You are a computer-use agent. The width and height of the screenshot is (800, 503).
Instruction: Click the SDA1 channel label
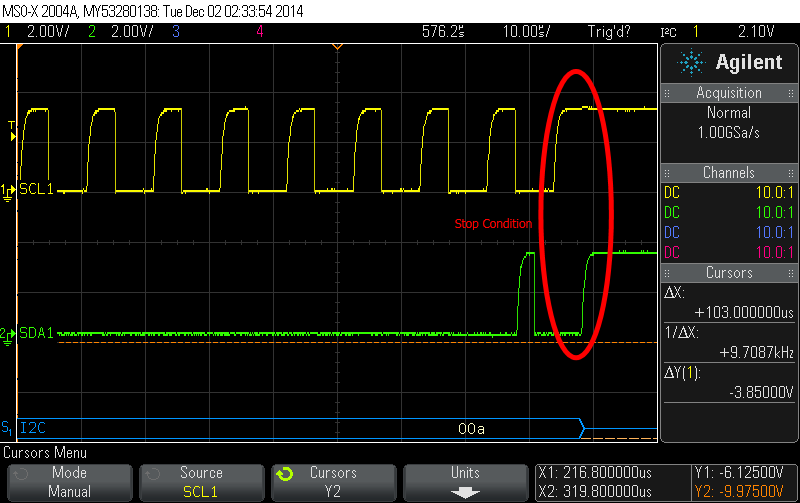coord(36,333)
